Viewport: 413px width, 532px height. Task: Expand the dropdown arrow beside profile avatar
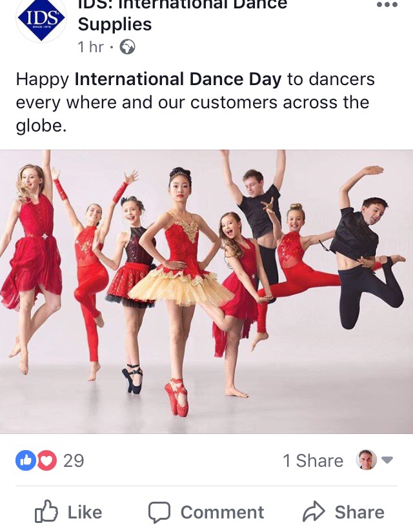[x=387, y=460]
